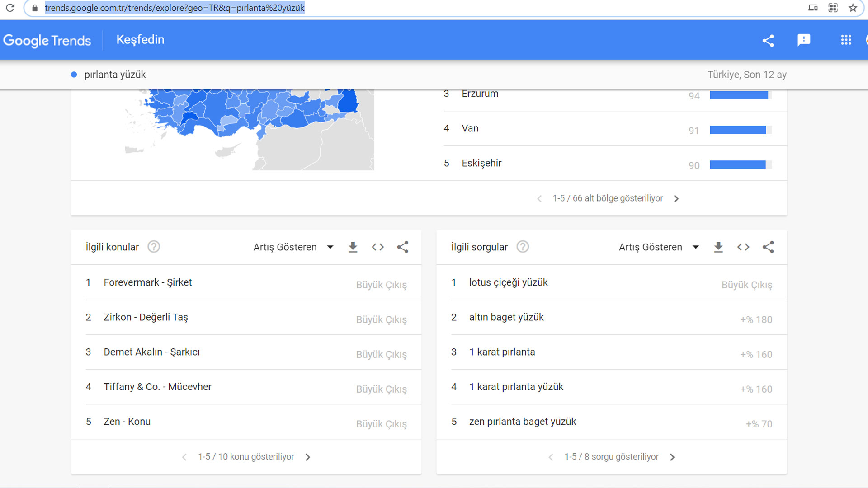The width and height of the screenshot is (868, 488).
Task: Embed the İlgili konular widget
Action: click(x=377, y=247)
